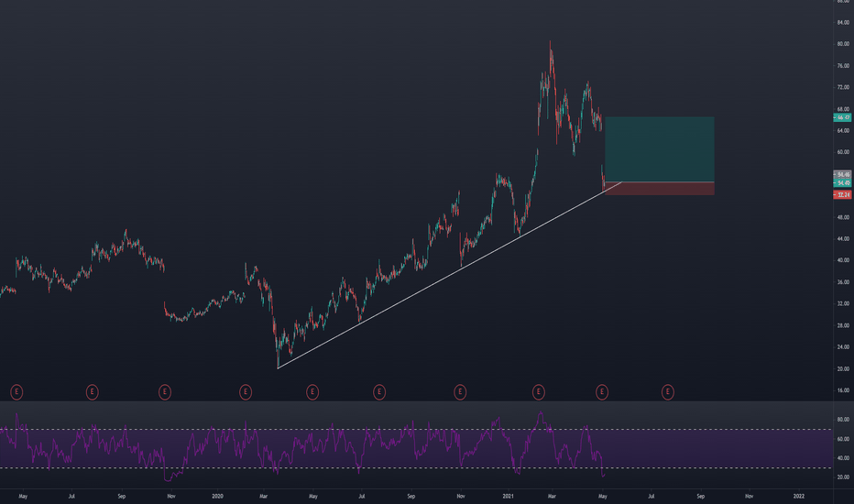Click the 32.00 price scale label

pyautogui.click(x=843, y=303)
